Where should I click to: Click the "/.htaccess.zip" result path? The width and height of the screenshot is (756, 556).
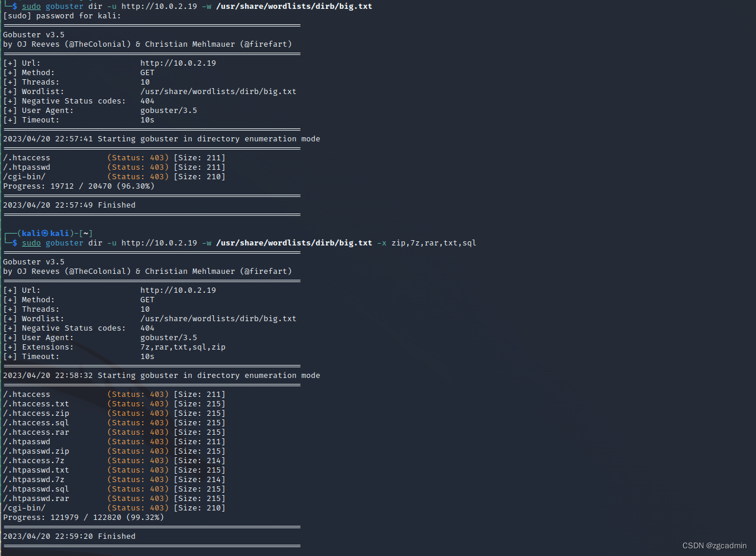[36, 413]
